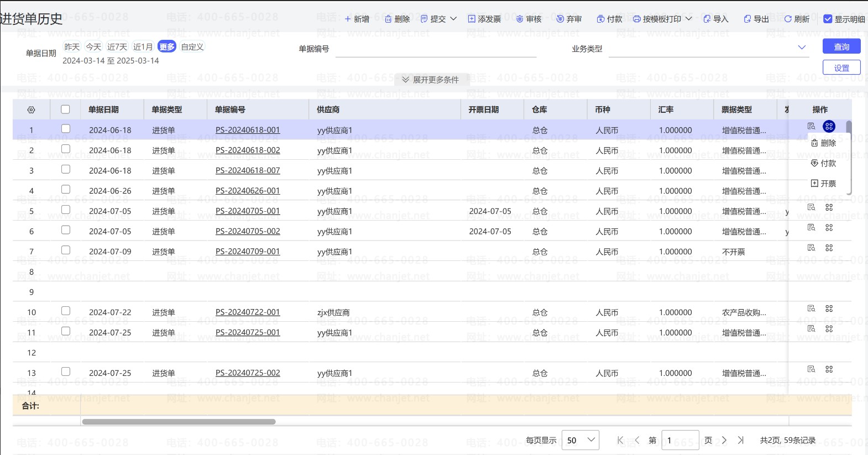Open view detail icon for PS-20240705-001 row
The image size is (868, 455).
tap(811, 207)
